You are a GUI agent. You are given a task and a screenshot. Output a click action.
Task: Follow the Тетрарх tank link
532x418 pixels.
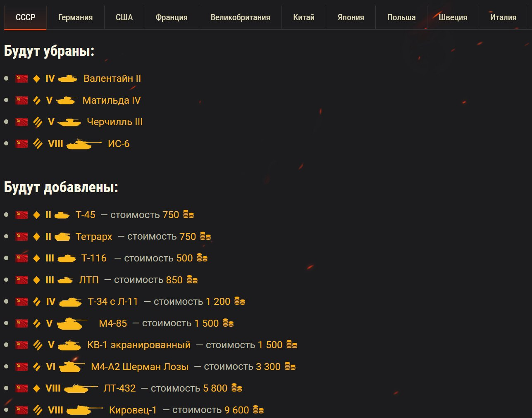click(94, 237)
